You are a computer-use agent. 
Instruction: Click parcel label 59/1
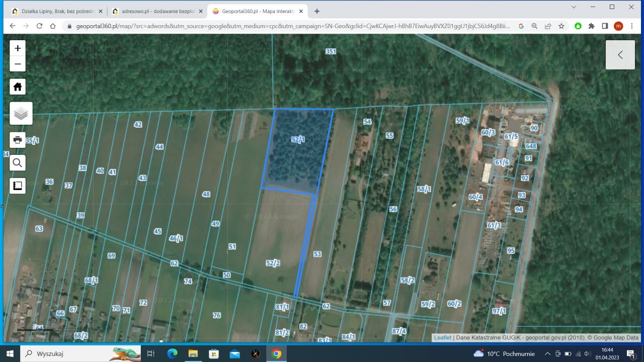point(462,121)
